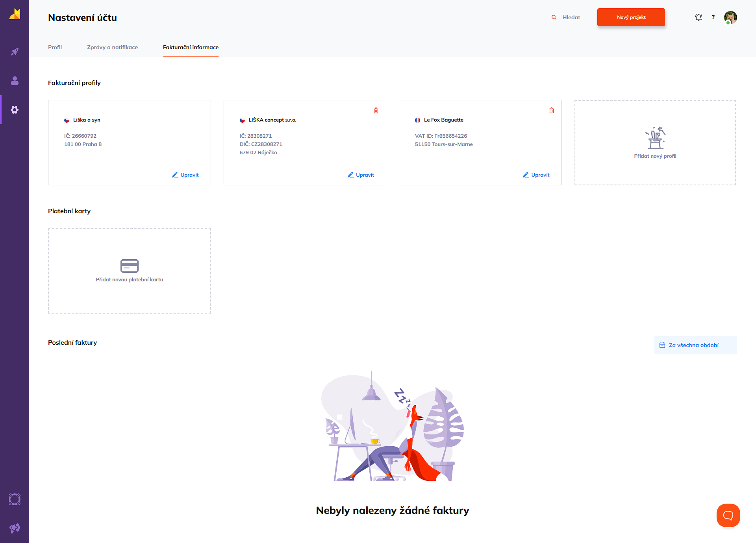Delete the LIŠKA concept s.r.o. profile
Viewport: 756px width, 543px height.
[x=376, y=111]
